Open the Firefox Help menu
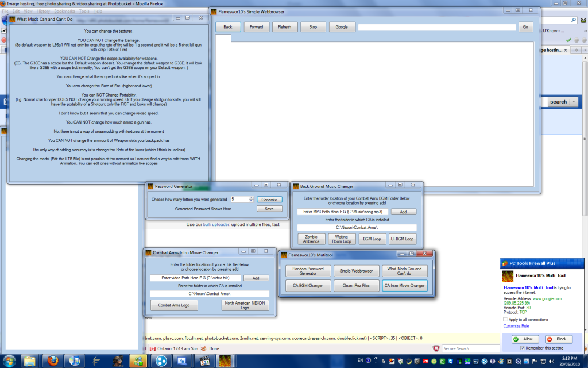 tap(98, 11)
